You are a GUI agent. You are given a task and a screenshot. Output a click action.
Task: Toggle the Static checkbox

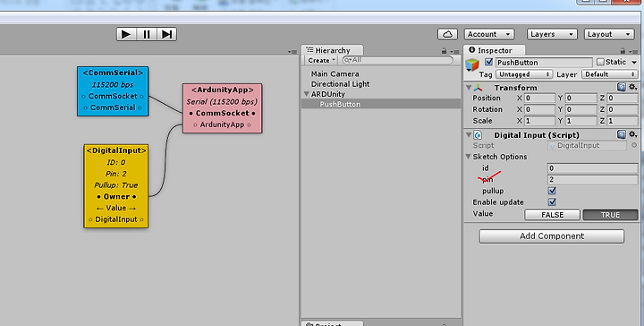pyautogui.click(x=600, y=62)
